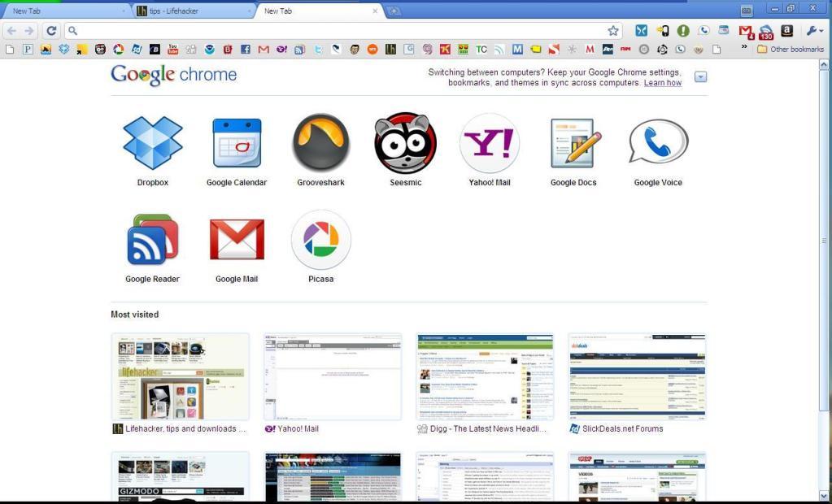Open the Yahoo! Mail most visited thumbnail
The width and height of the screenshot is (832, 504).
pos(332,376)
